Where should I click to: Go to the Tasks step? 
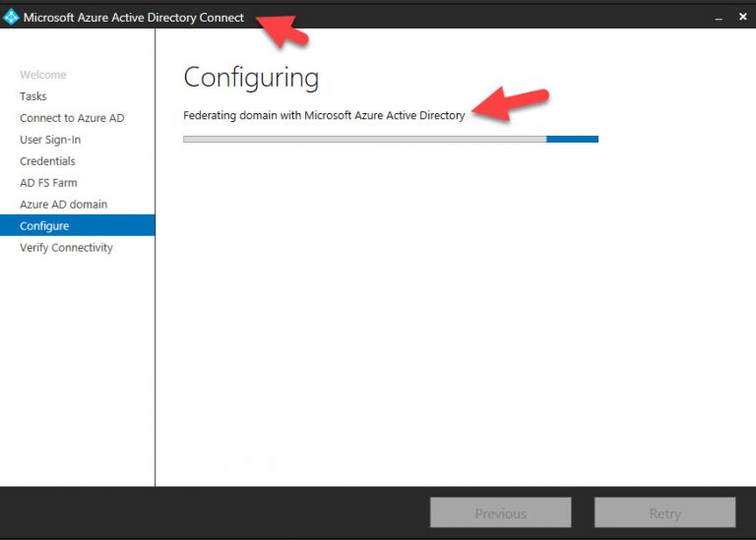(33, 96)
